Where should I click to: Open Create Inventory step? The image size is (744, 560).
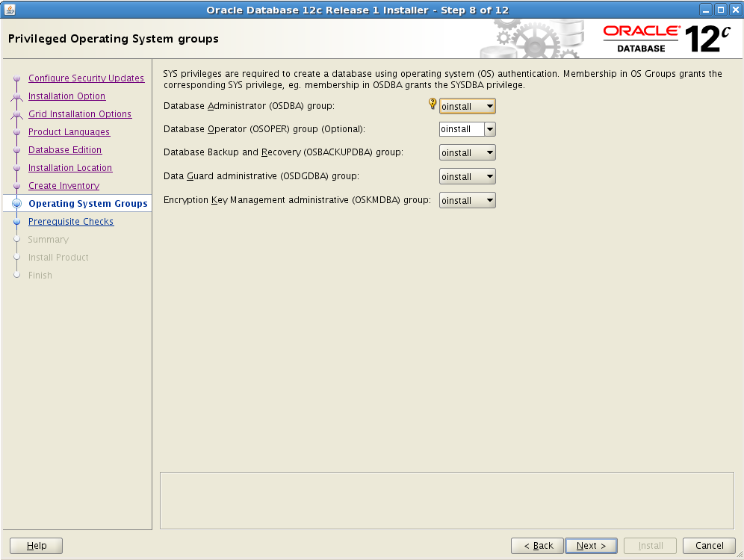click(x=63, y=186)
